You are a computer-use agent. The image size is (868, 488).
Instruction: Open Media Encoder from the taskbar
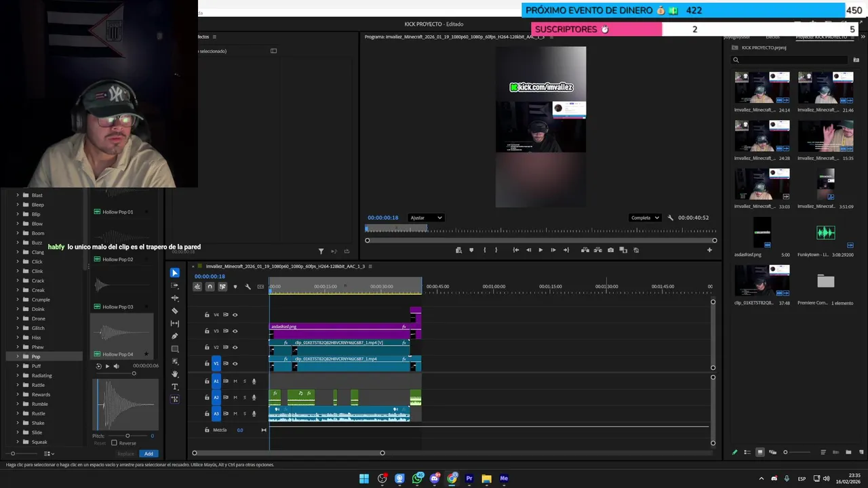click(x=504, y=479)
